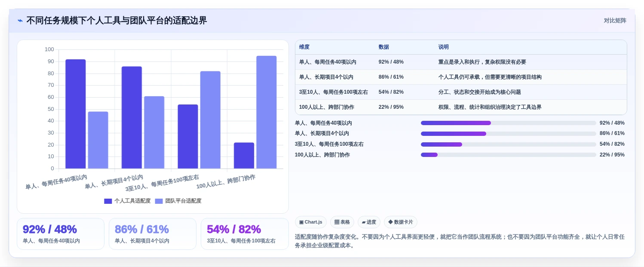The image size is (644, 267).
Task: Click the 个人工具 bar valued 54
Action: [188, 137]
